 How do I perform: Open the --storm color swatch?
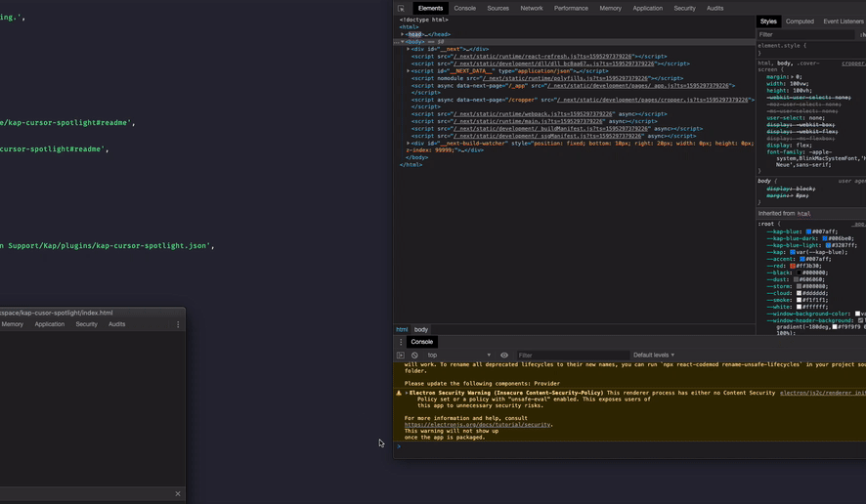pos(799,286)
